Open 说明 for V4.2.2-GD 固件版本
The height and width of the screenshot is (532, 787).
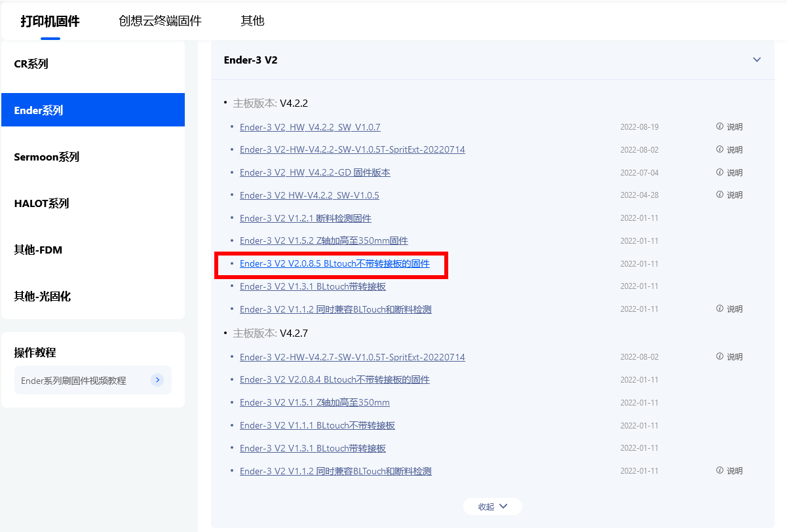(729, 173)
